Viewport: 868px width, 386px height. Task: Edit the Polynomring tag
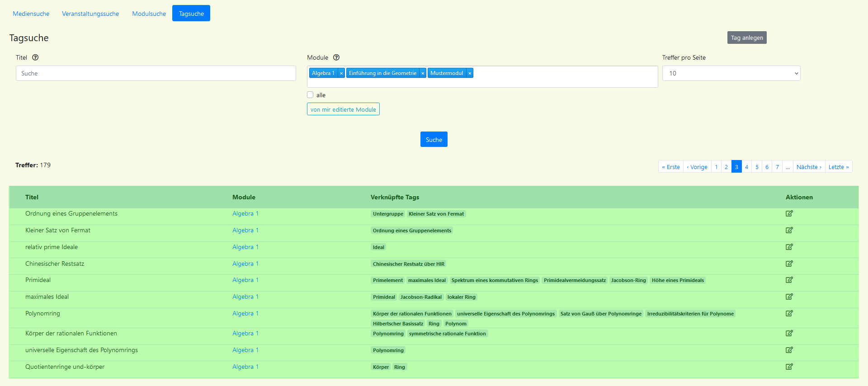click(x=789, y=314)
